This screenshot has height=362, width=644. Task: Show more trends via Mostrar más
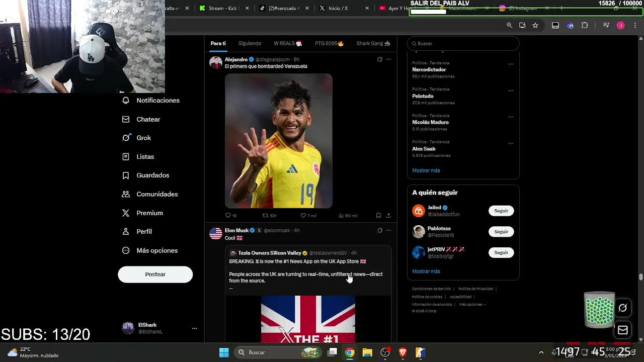coord(426,170)
